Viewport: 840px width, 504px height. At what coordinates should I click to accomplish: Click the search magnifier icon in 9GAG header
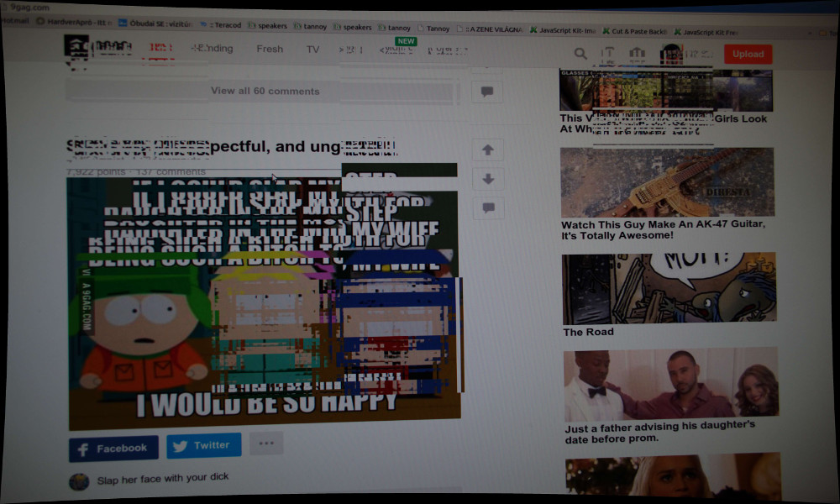coord(580,54)
